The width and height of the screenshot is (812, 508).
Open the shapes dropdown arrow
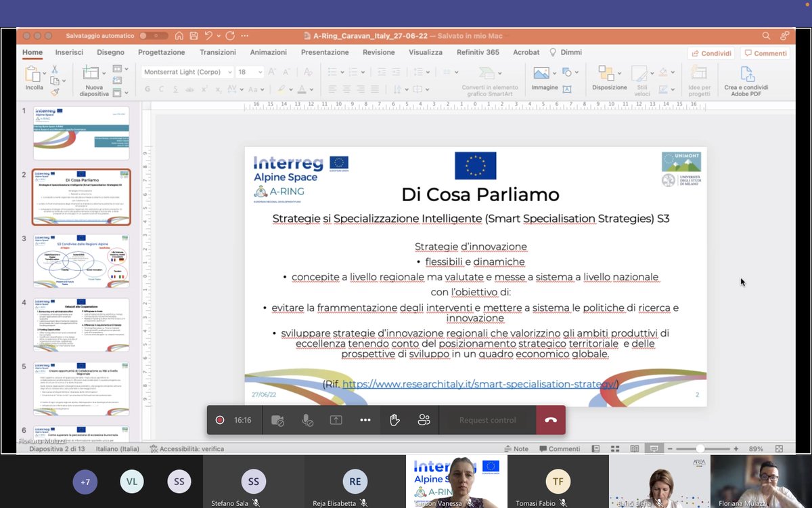[576, 72]
